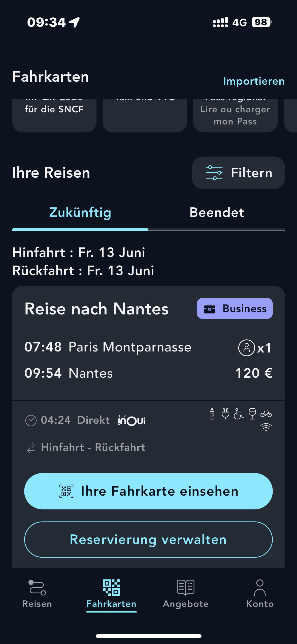The width and height of the screenshot is (297, 644).
Task: Tap the bicycle amenity icon
Action: click(266, 414)
